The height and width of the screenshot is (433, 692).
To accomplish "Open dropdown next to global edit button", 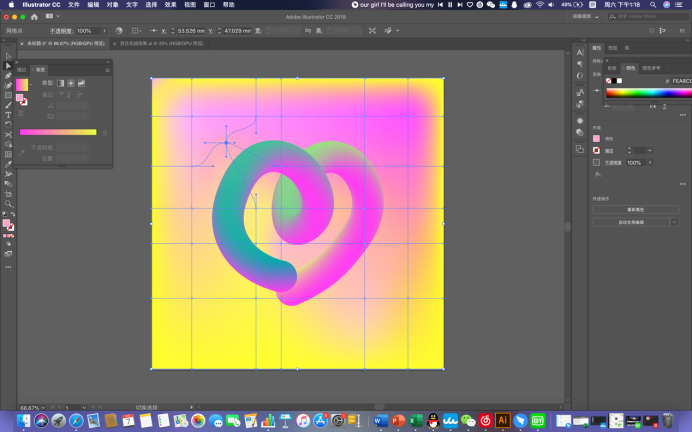I will click(674, 222).
